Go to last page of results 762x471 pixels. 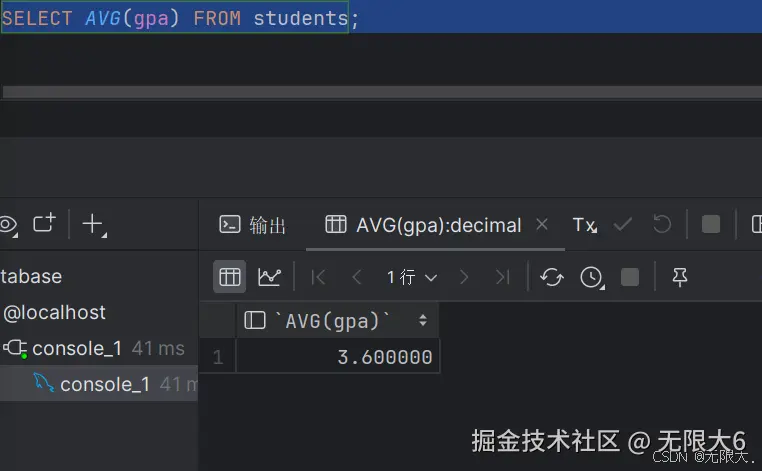coord(502,278)
